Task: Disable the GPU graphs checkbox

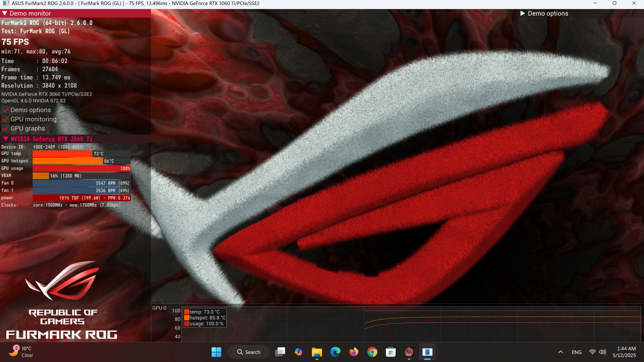Action: [6, 128]
